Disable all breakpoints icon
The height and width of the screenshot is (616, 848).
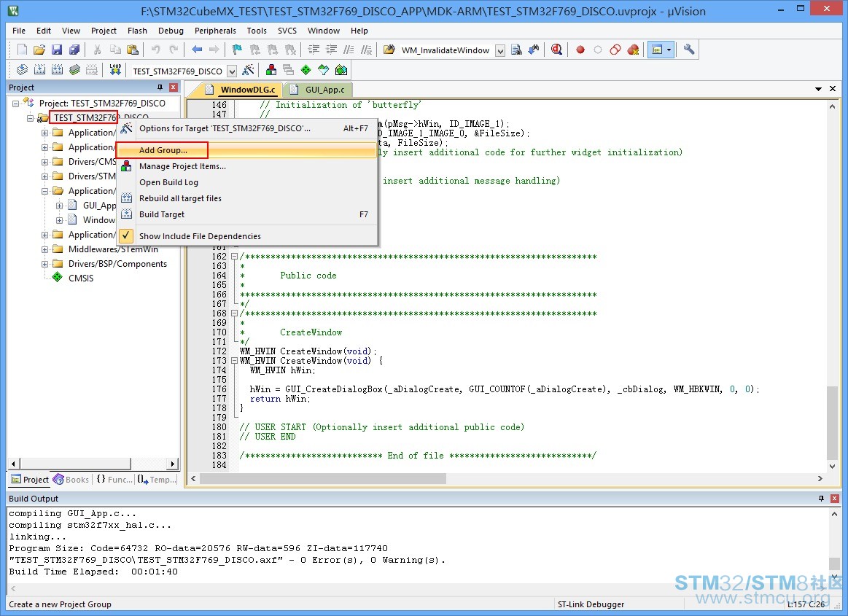[615, 50]
